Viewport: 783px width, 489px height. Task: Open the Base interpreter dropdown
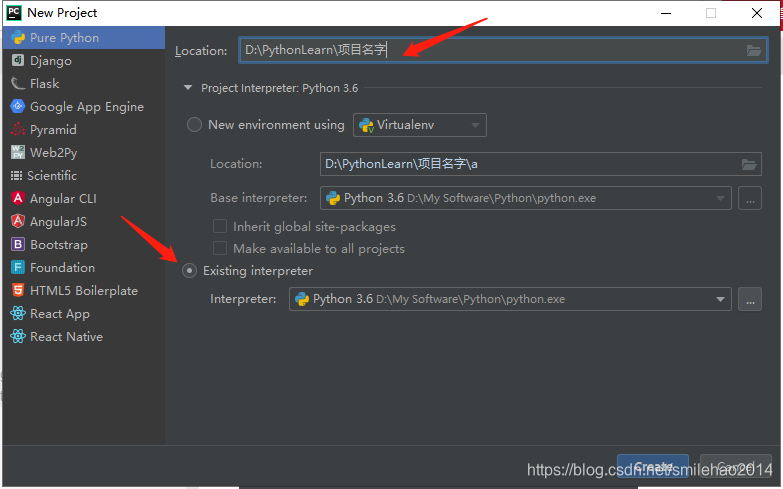[526, 198]
